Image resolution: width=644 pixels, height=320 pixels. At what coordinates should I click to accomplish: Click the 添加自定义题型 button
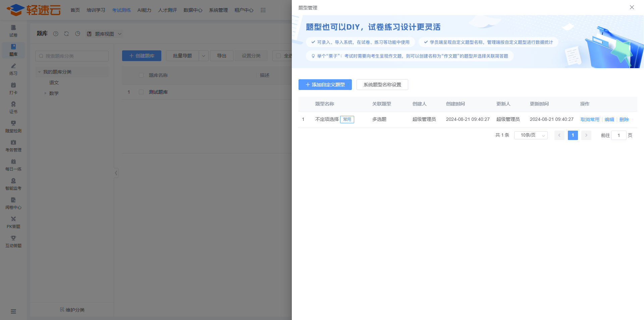(325, 85)
